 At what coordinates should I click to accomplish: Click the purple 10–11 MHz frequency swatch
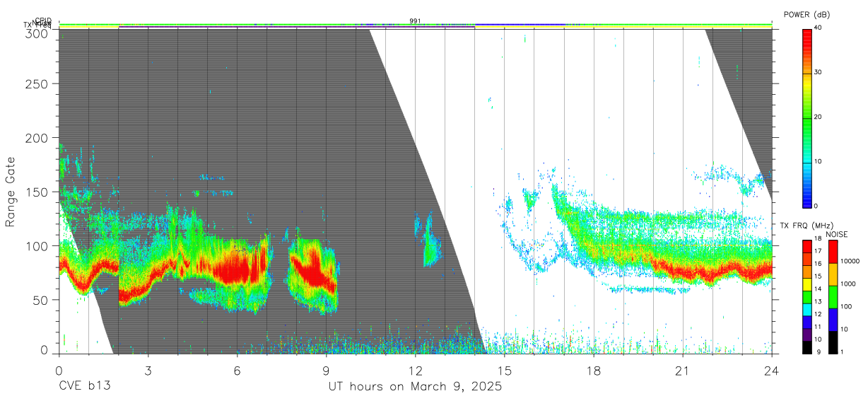coord(807,334)
